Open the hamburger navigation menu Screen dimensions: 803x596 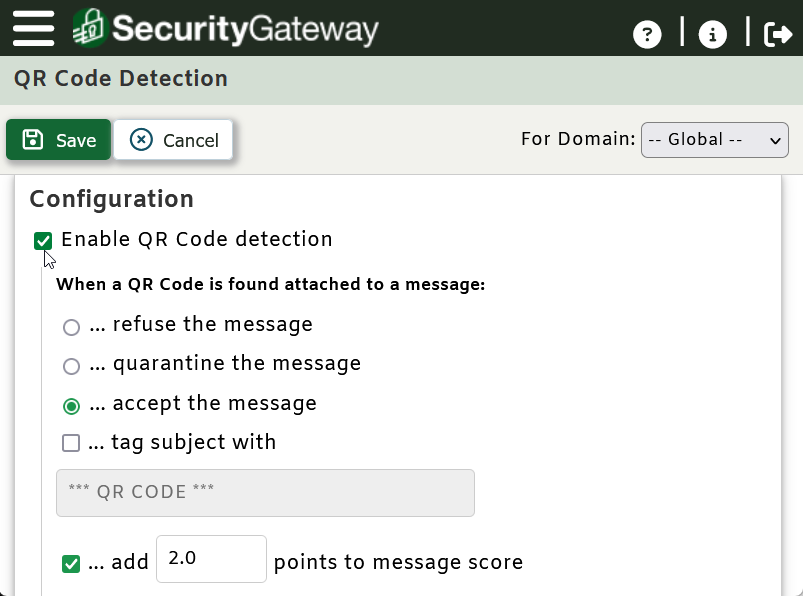[33, 29]
